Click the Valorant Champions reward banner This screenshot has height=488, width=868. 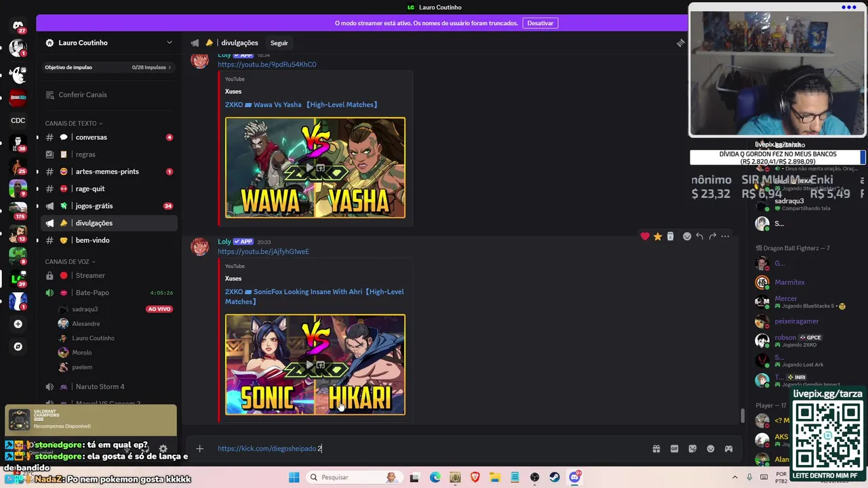[x=91, y=420]
